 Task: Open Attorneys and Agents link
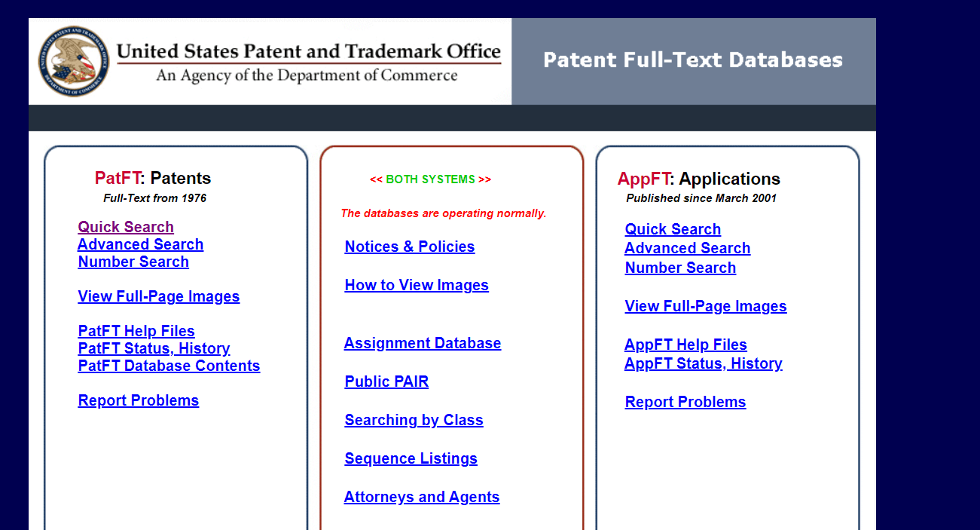422,497
